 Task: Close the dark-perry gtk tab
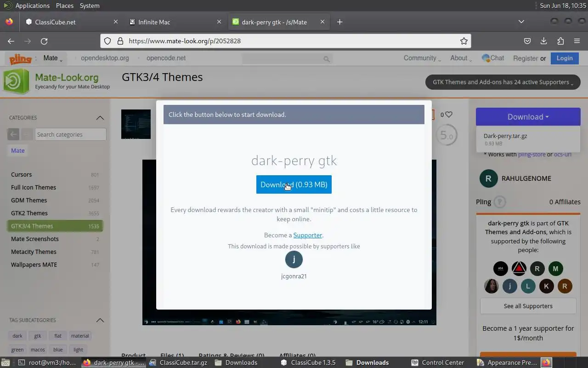(322, 22)
